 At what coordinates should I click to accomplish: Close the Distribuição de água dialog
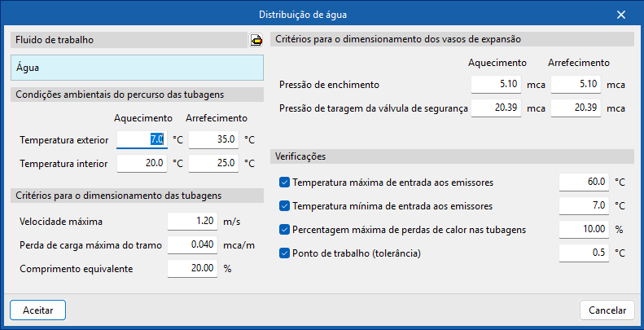[x=622, y=15]
